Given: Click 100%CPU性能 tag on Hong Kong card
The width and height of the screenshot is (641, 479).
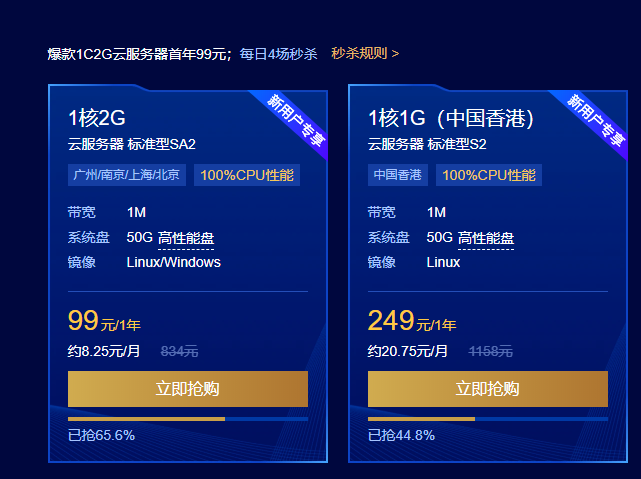Looking at the screenshot, I should (x=489, y=175).
